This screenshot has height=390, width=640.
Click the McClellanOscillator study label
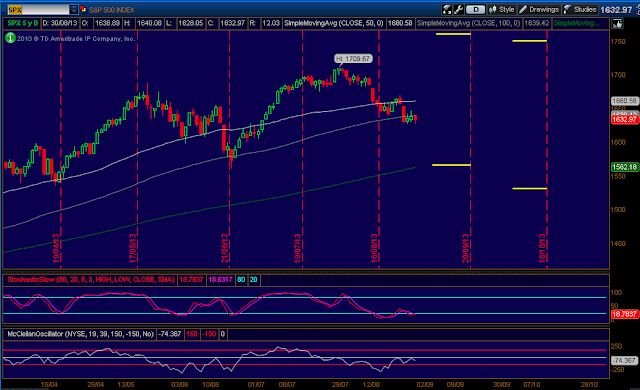tap(80, 334)
